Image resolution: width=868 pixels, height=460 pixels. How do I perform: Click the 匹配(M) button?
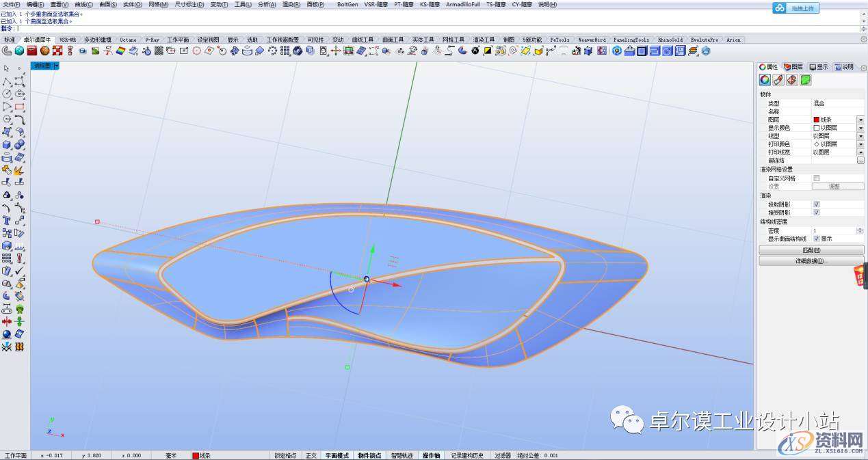pos(811,250)
